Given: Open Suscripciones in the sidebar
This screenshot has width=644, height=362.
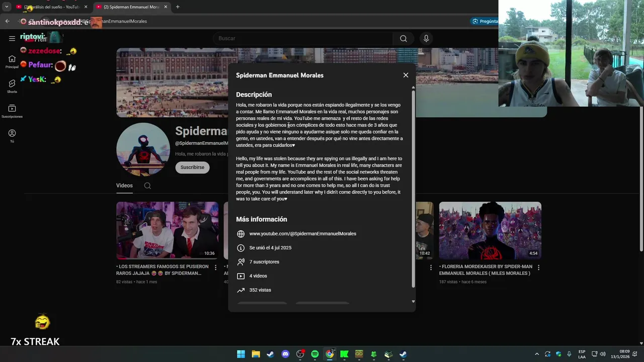Looking at the screenshot, I should 12,111.
